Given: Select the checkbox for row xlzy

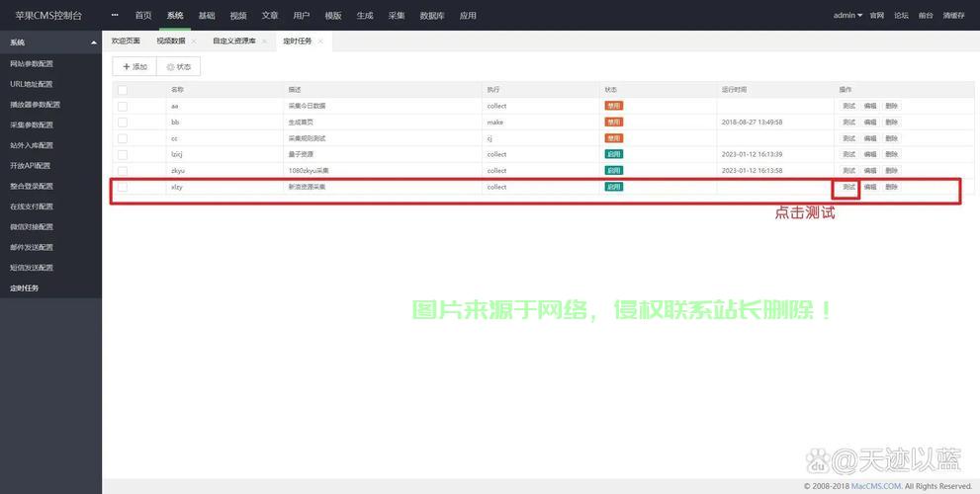Looking at the screenshot, I should (x=123, y=187).
